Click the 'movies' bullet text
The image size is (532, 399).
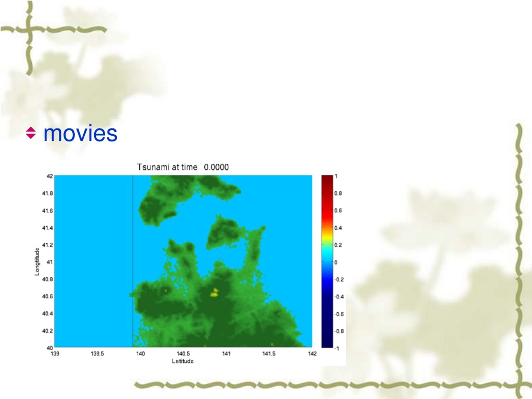click(x=80, y=133)
